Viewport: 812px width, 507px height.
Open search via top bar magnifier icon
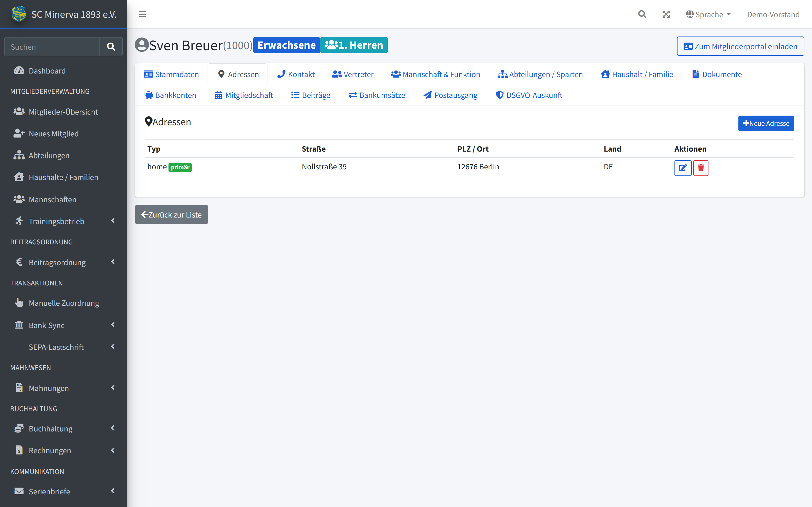pyautogui.click(x=642, y=14)
